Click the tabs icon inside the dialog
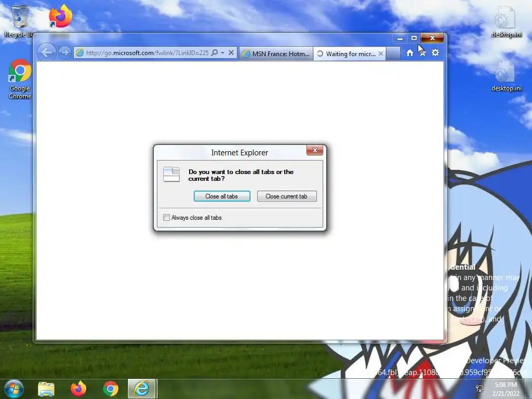The image size is (532, 399). [x=171, y=175]
